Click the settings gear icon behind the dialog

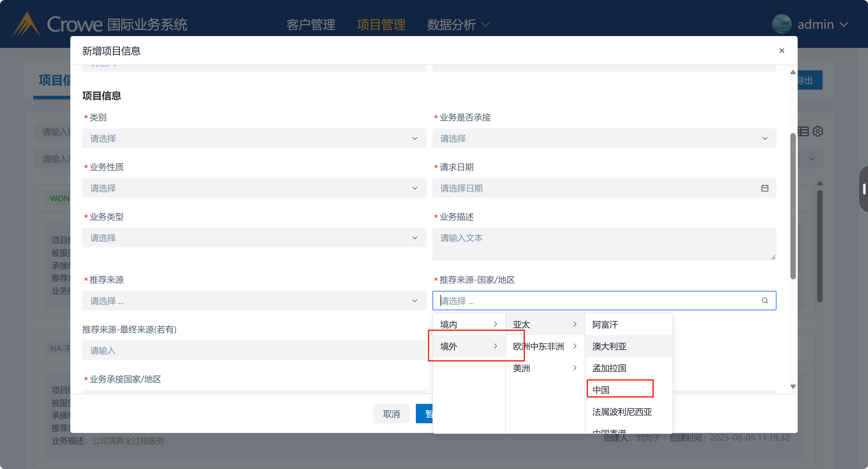[x=817, y=131]
